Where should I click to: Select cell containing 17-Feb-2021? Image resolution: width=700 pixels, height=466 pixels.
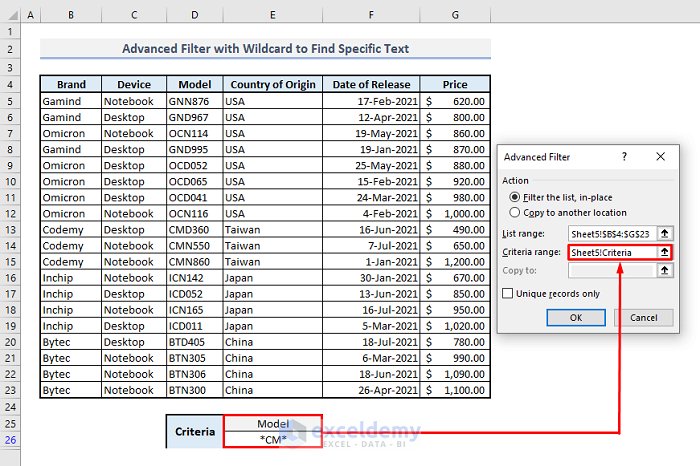[371, 101]
